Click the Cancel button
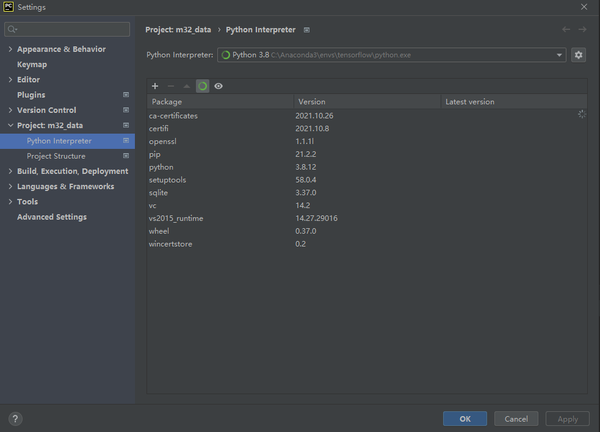The width and height of the screenshot is (600, 432). coord(516,419)
